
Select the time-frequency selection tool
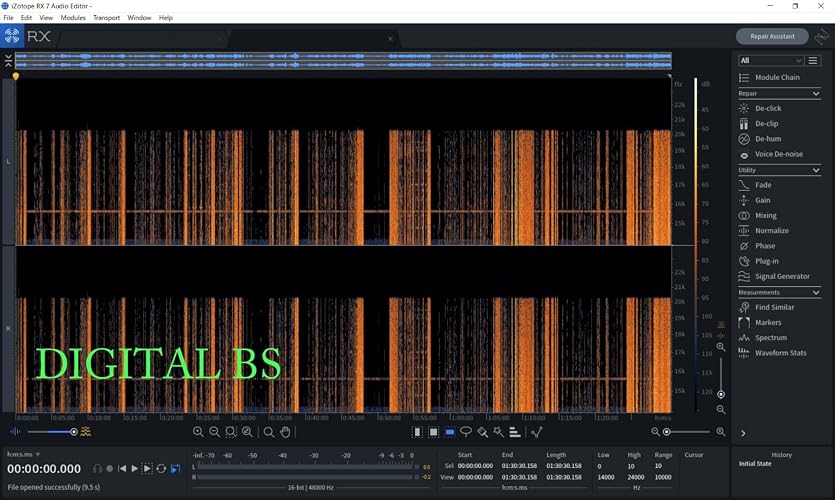(433, 432)
